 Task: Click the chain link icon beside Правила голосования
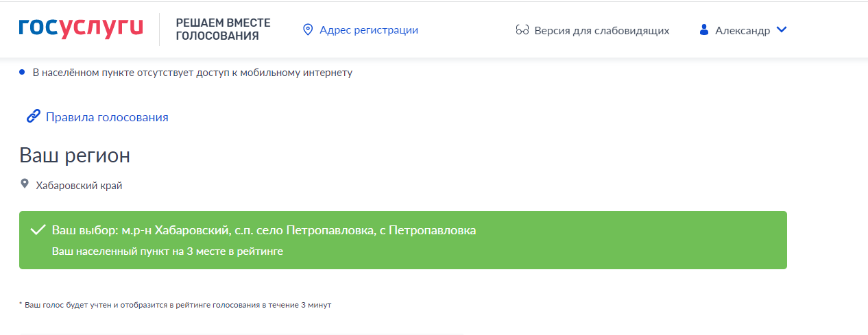pos(33,116)
